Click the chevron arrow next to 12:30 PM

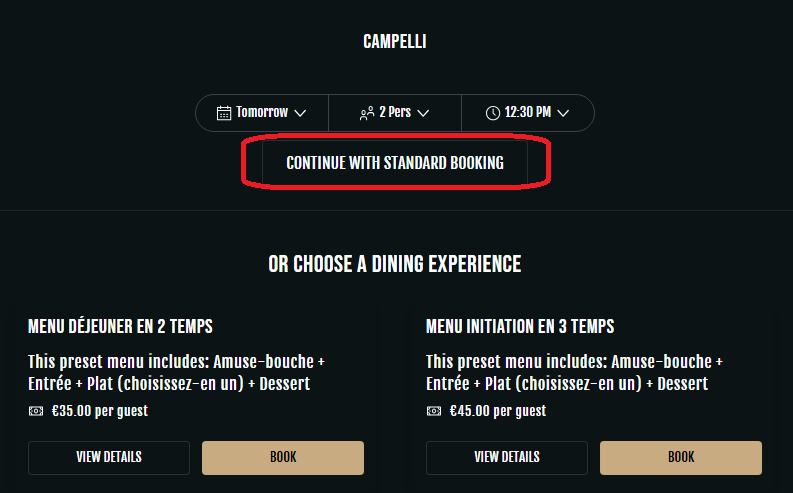click(x=563, y=113)
